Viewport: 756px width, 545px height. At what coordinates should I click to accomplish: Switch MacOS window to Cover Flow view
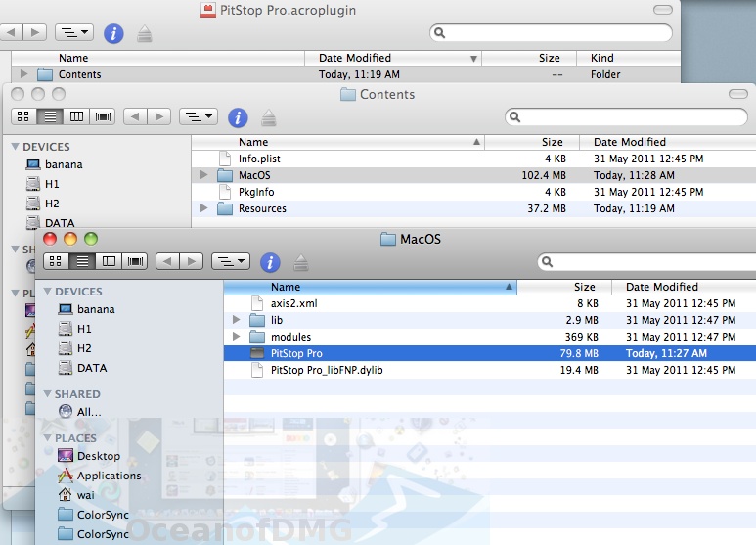click(x=135, y=261)
